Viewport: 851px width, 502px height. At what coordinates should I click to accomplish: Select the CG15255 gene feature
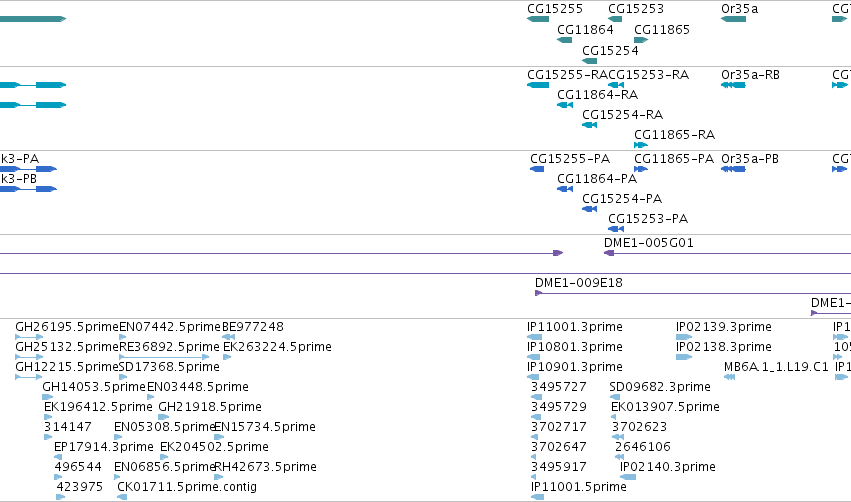[x=538, y=19]
